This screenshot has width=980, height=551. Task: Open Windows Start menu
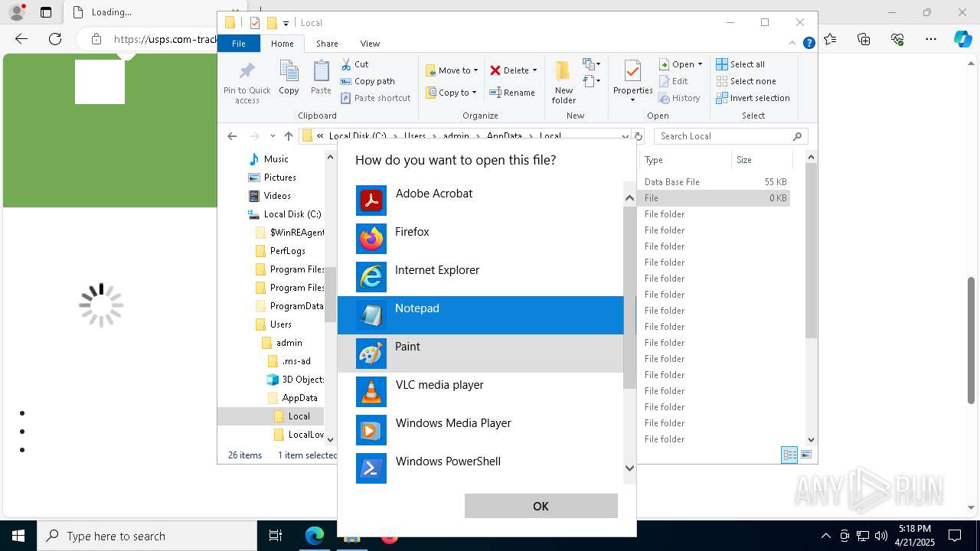click(18, 536)
